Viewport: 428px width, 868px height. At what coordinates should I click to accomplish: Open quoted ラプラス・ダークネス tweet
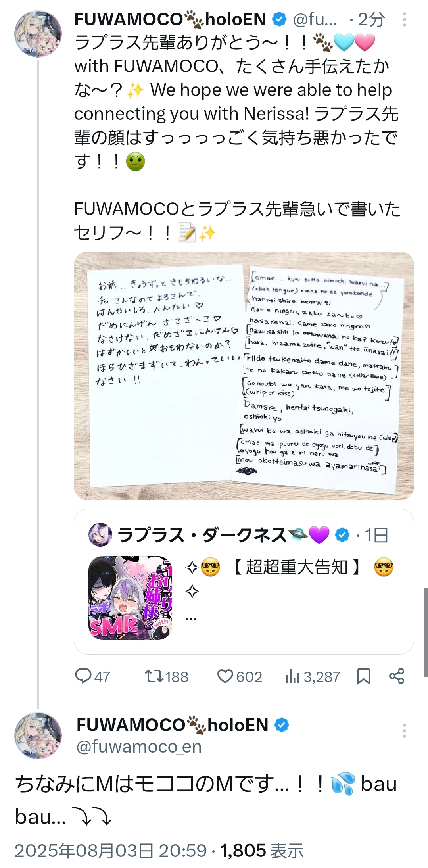click(x=244, y=582)
